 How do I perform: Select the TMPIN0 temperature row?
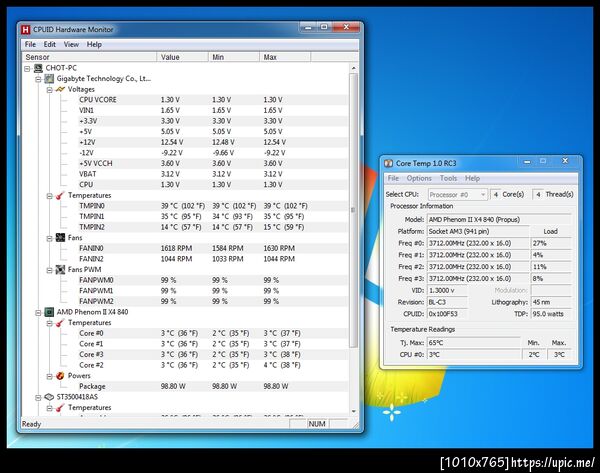tap(213, 206)
